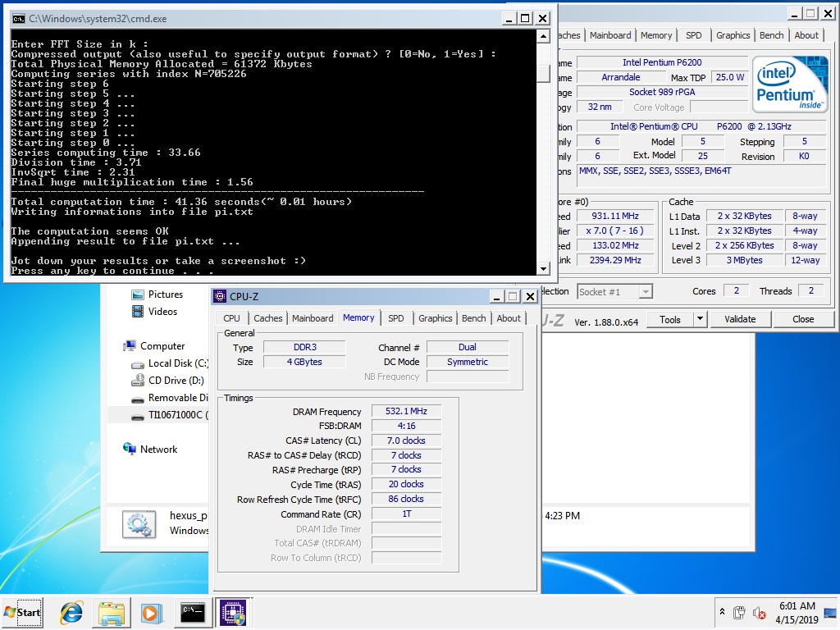Screen dimensions: 840x630
Task: Select the TI10671000C drive in Explorer
Action: pos(171,415)
